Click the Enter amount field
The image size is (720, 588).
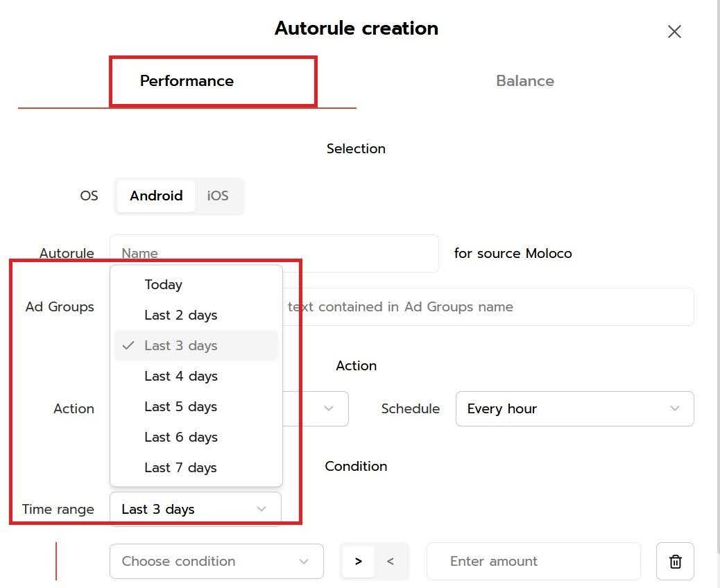pyautogui.click(x=533, y=561)
